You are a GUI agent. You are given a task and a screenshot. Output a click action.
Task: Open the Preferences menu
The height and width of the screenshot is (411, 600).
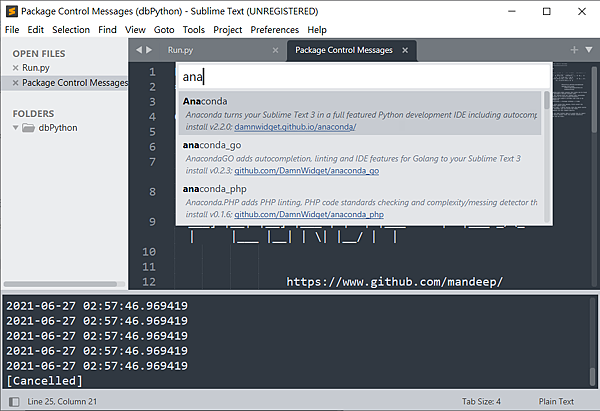coord(274,30)
